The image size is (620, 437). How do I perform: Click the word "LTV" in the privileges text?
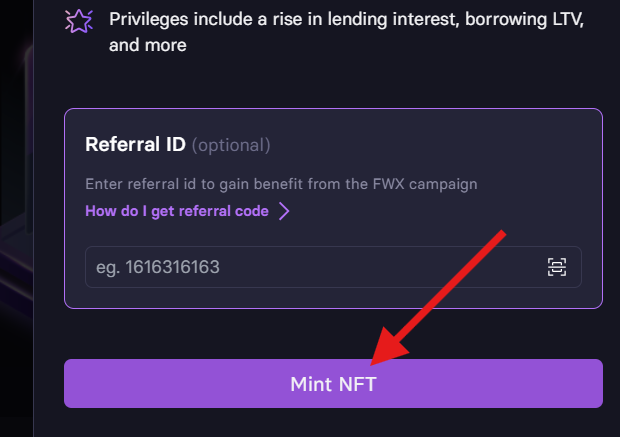[568, 19]
